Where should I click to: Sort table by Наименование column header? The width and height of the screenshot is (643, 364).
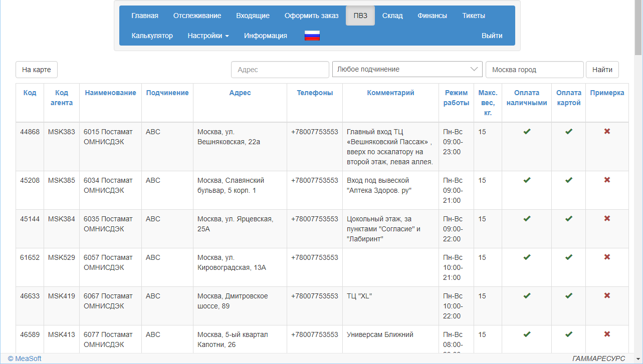pos(110,93)
